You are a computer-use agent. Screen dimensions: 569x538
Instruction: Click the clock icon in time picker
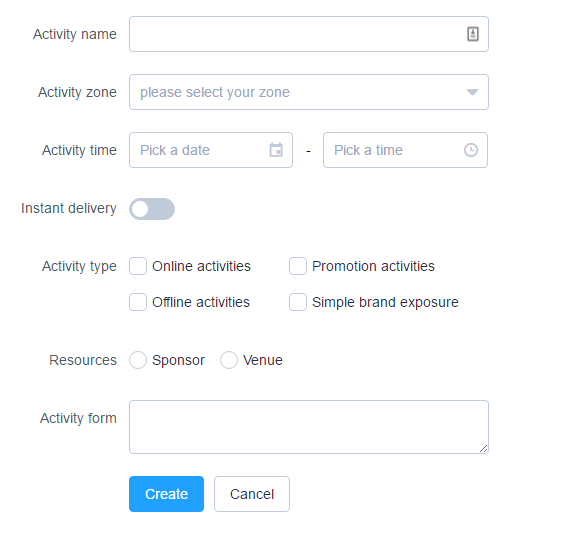471,150
